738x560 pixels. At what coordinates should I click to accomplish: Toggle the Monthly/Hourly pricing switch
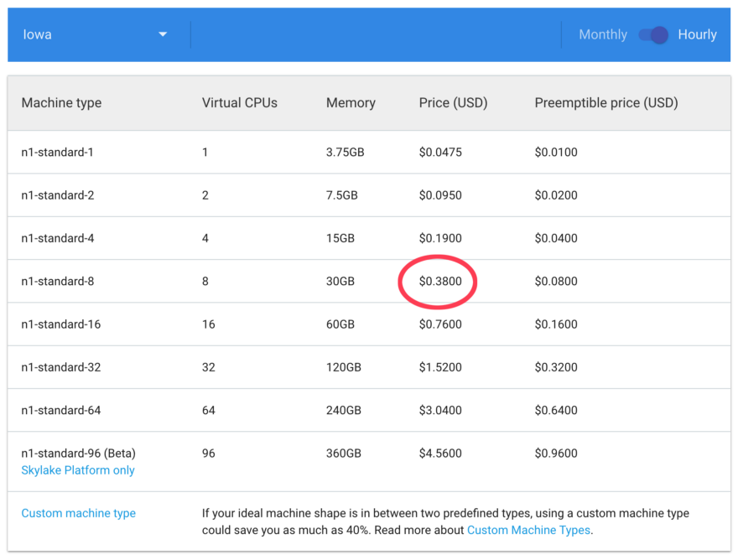pyautogui.click(x=653, y=35)
